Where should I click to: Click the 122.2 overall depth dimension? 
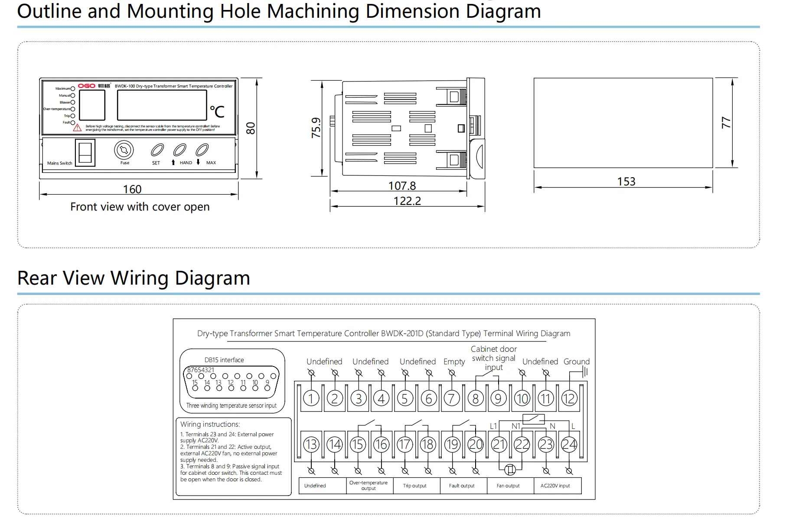point(407,201)
